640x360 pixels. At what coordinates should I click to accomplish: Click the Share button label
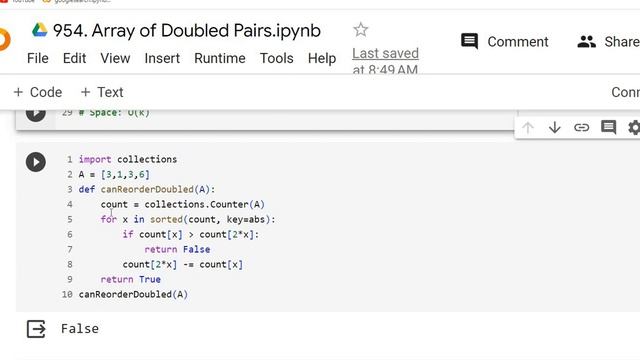622,42
